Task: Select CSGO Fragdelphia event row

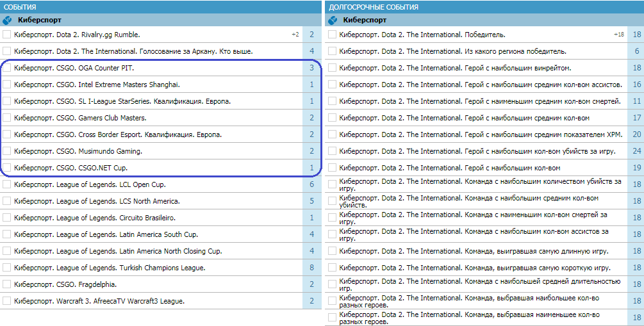Action: point(161,284)
